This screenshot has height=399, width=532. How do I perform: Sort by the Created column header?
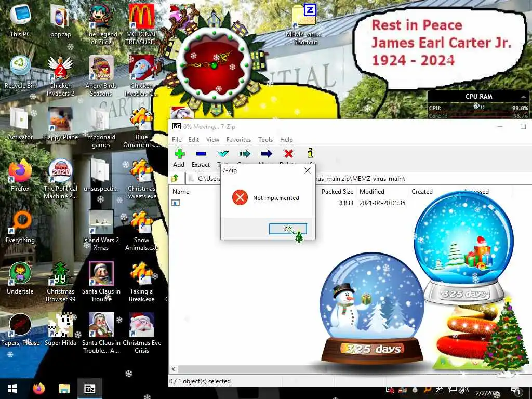[x=422, y=192]
